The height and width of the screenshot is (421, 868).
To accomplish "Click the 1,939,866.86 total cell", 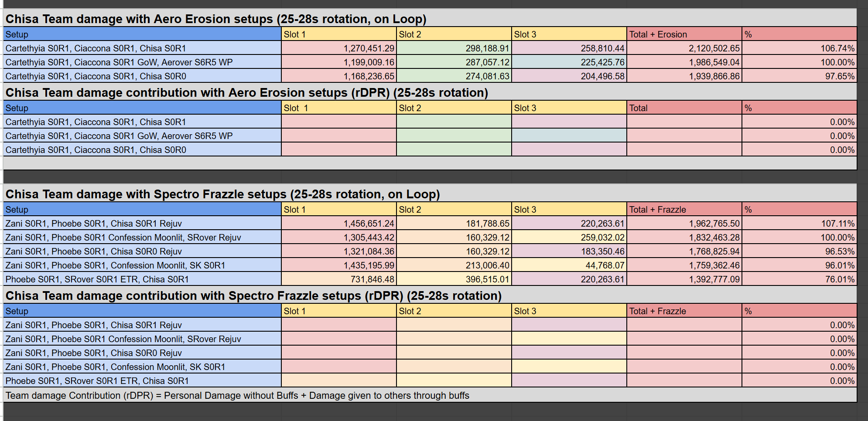I will 684,76.
